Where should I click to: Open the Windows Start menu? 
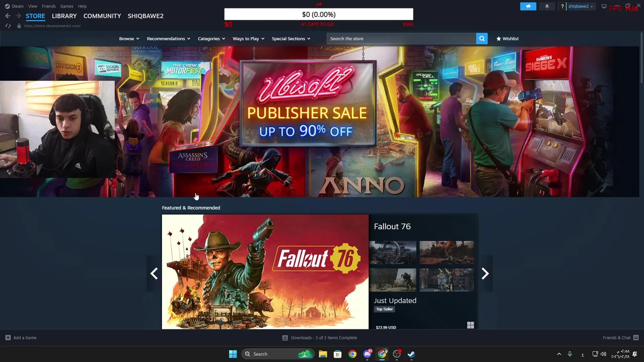232,354
